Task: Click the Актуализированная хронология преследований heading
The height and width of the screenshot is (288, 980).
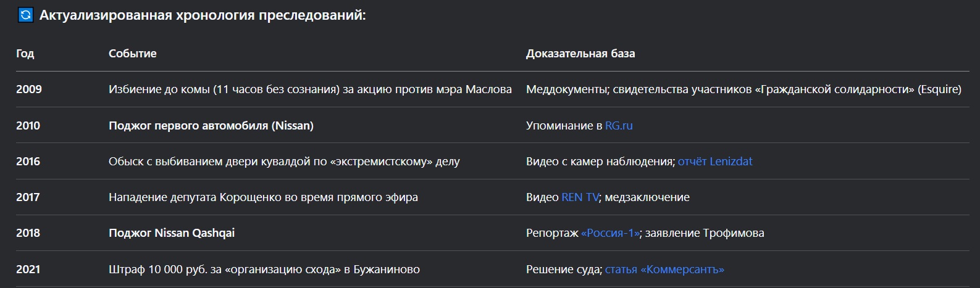Action: (x=203, y=15)
